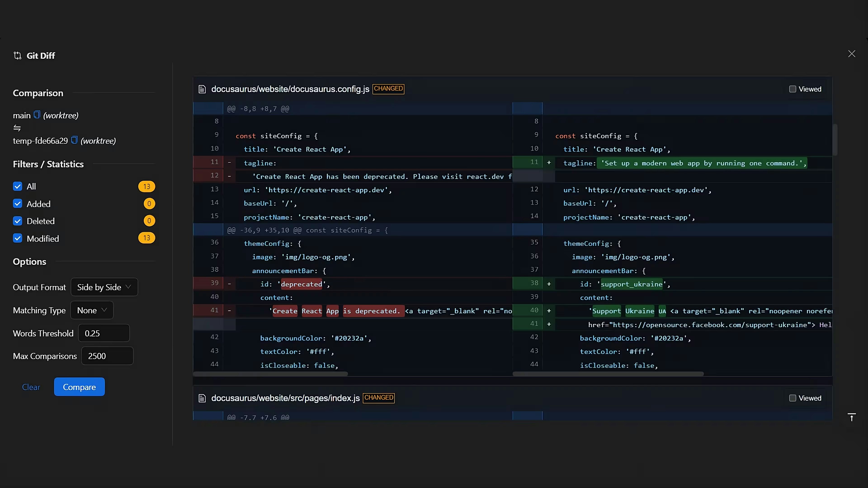Click the src/pages/index.js file icon
868x488 pixels.
[x=202, y=398]
